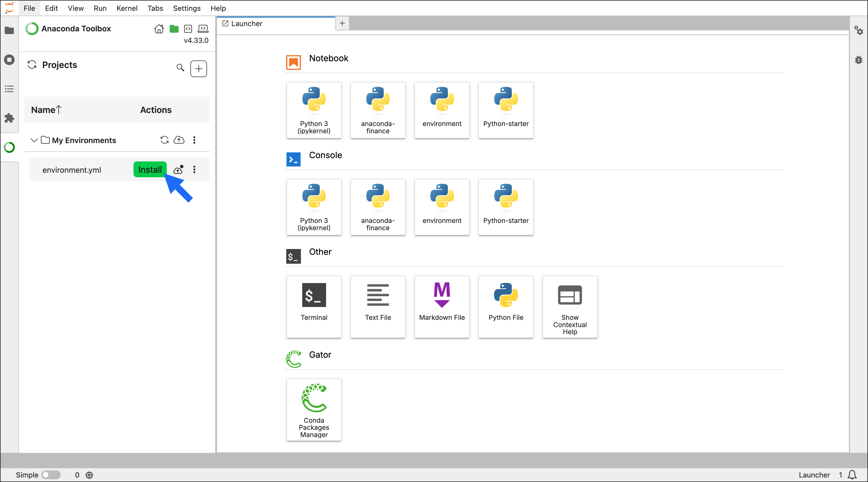Click the green projects folder icon

(174, 29)
